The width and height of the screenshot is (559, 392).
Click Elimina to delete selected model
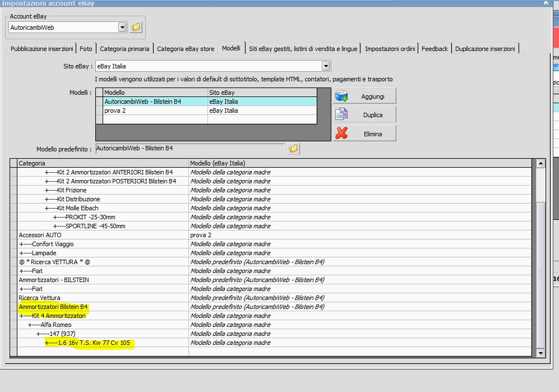364,133
